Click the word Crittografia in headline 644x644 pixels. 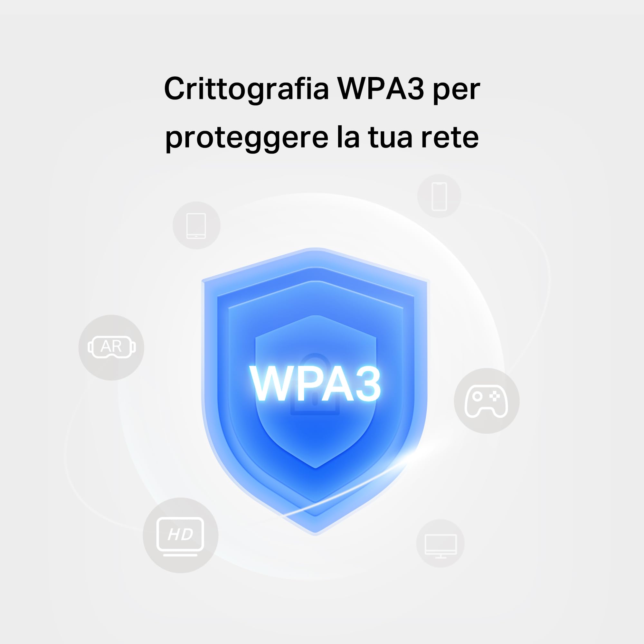coord(246,89)
